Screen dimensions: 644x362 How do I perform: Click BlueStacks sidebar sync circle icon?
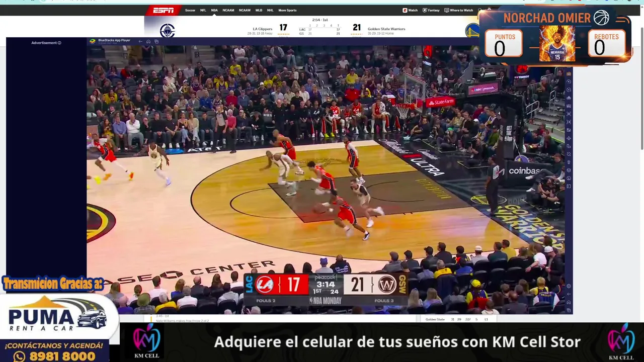click(x=569, y=89)
